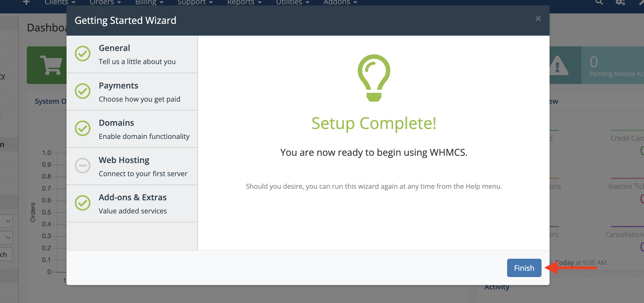This screenshot has height=303, width=644.
Task: Open the Clients menu dropdown
Action: click(x=60, y=2)
